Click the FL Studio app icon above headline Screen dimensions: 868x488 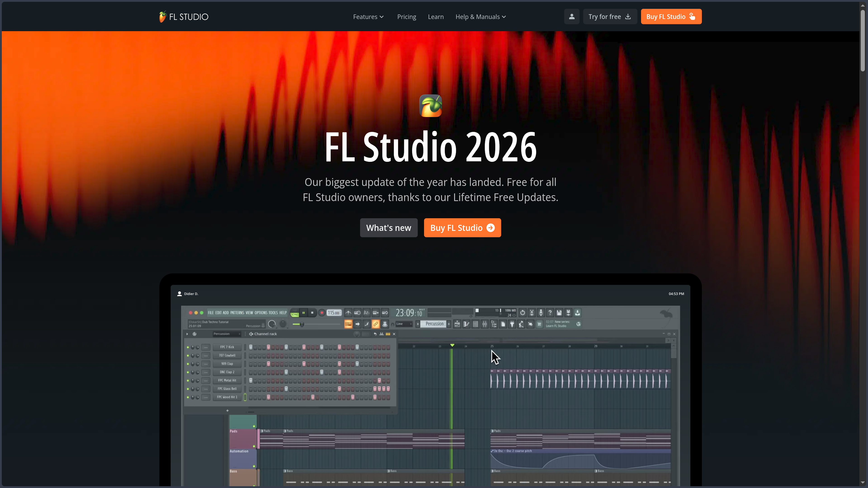coord(430,106)
